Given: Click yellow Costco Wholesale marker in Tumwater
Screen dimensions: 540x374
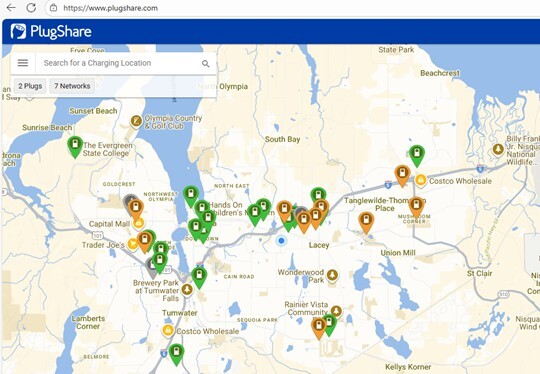Looking at the screenshot, I should point(168,331).
